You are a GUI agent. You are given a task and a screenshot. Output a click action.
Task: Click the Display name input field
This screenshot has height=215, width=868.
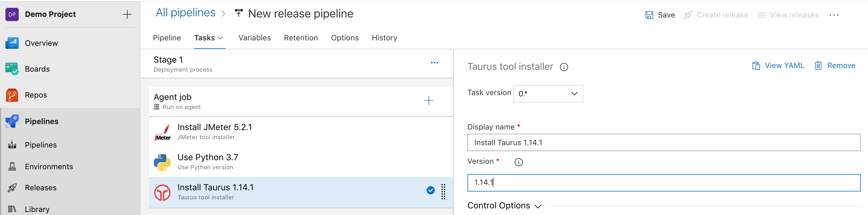(x=664, y=143)
